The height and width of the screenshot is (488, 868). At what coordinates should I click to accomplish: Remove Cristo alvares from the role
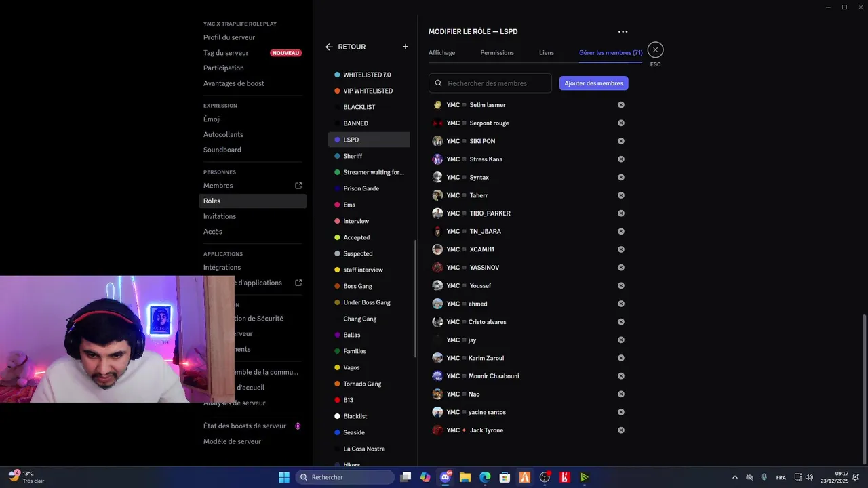click(620, 322)
